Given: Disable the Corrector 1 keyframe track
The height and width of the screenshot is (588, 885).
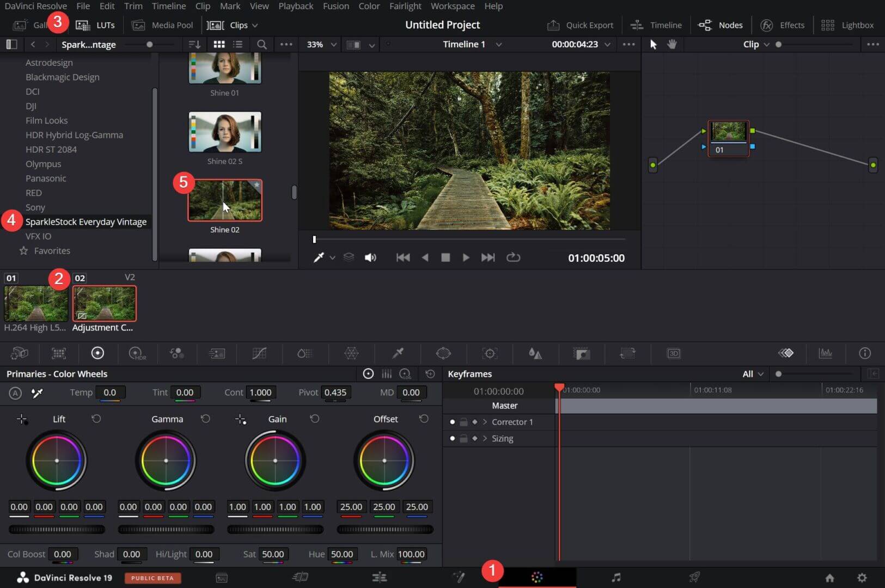Looking at the screenshot, I should [x=452, y=421].
